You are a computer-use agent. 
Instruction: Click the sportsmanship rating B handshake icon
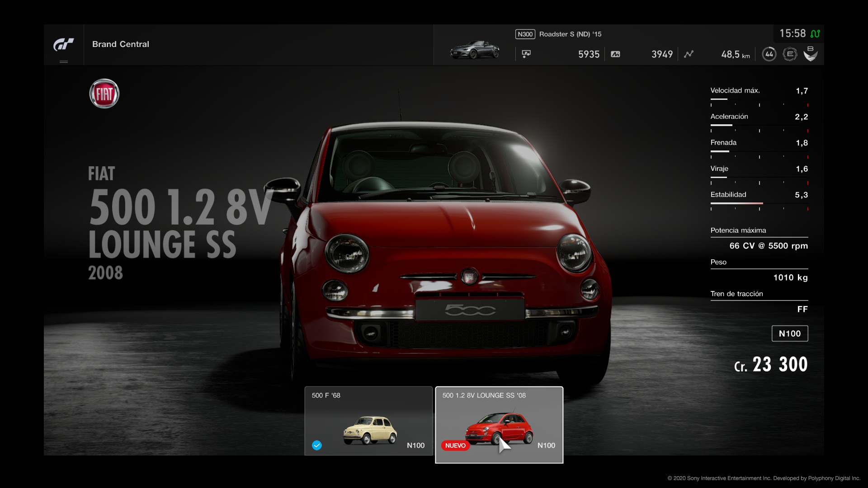(x=811, y=54)
